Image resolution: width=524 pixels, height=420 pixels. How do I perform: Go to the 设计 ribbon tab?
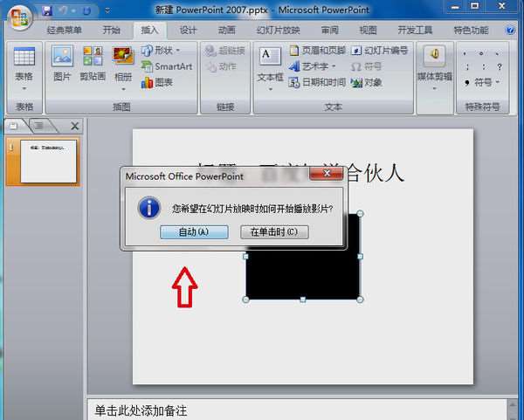188,31
